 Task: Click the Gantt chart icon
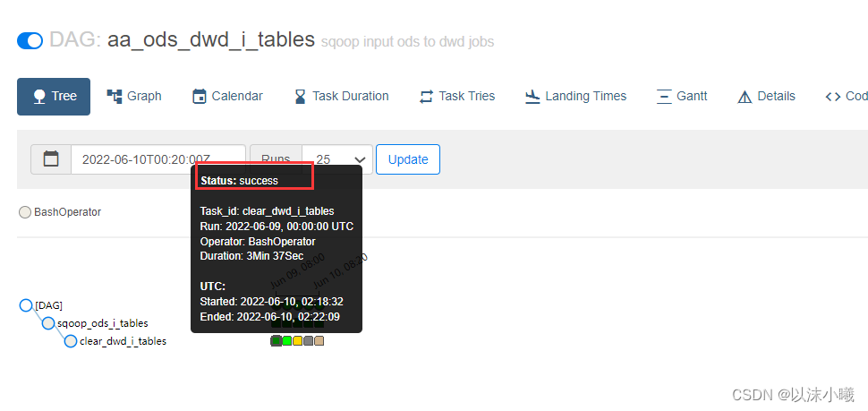coord(664,97)
